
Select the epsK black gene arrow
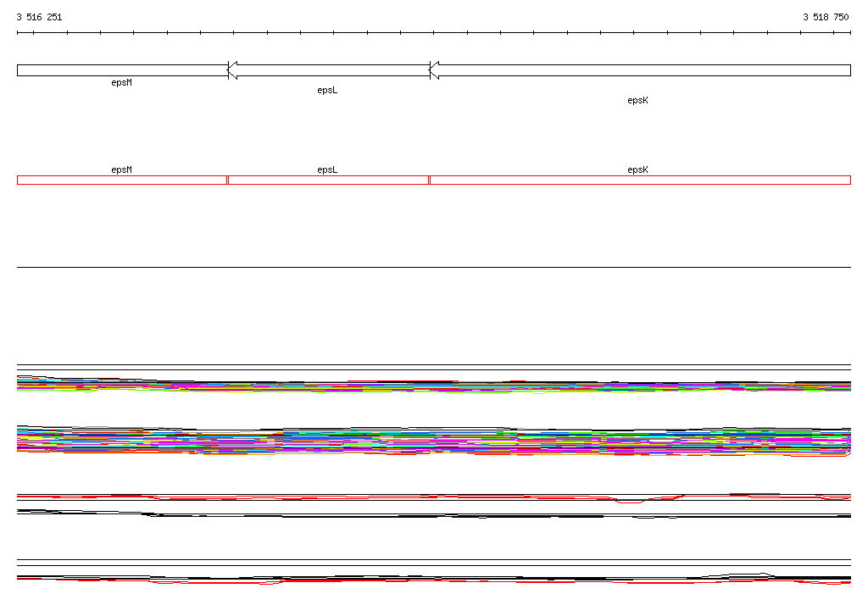tap(640, 70)
